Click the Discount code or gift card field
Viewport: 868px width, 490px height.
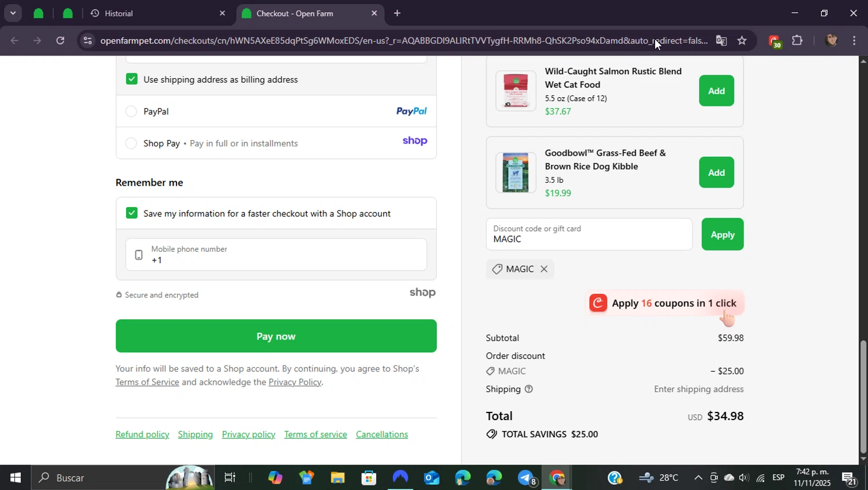(x=589, y=234)
